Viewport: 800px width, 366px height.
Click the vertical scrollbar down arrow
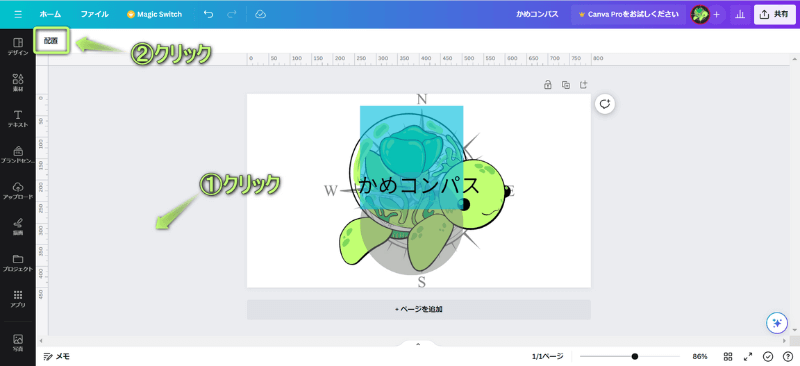[x=795, y=331]
